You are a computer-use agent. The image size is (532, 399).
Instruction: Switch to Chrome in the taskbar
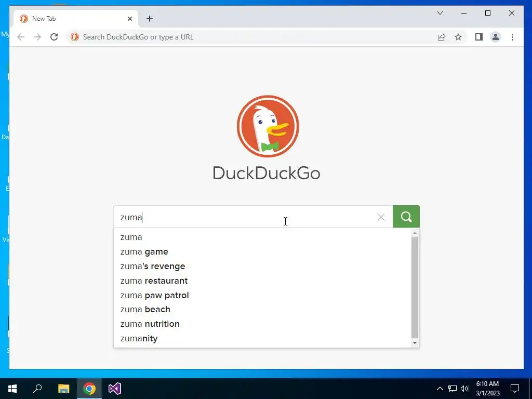89,389
